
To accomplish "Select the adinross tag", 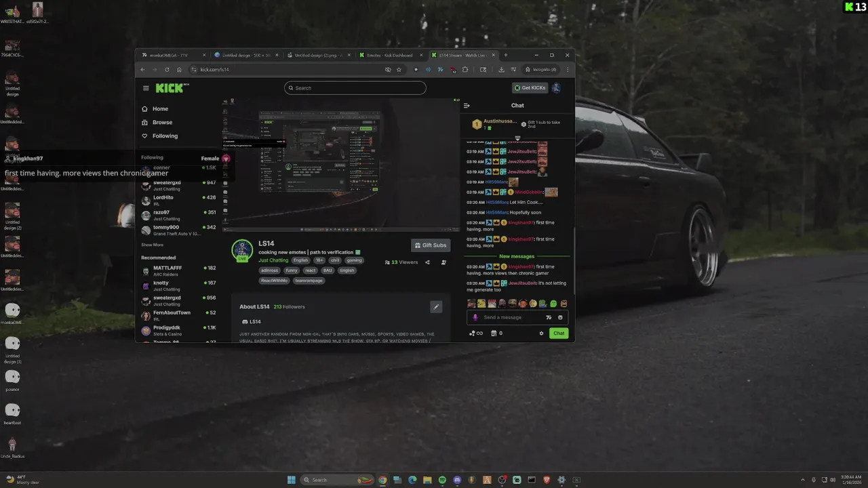I will point(269,270).
